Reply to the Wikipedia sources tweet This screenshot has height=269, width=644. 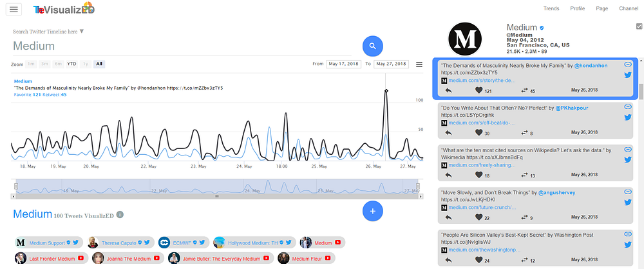pos(448,175)
